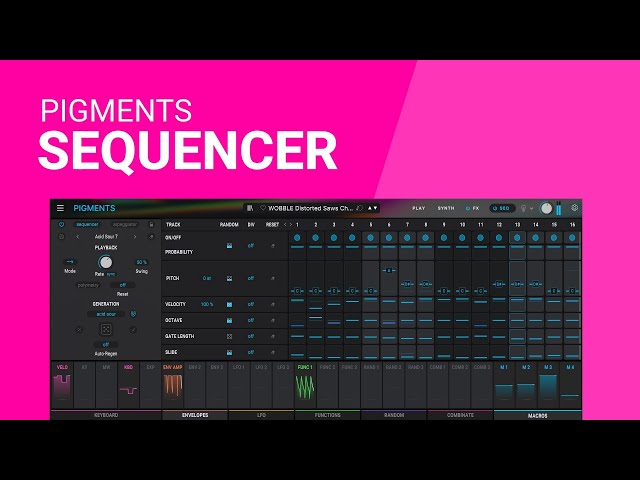This screenshot has height=480, width=640.
Task: Open the acid sour generation scale dropdown
Action: point(106,314)
